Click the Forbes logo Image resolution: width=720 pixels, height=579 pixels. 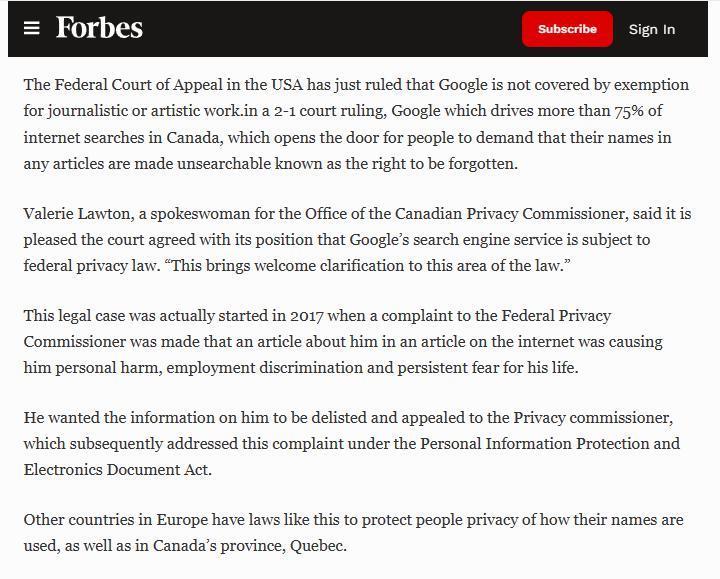pos(99,28)
